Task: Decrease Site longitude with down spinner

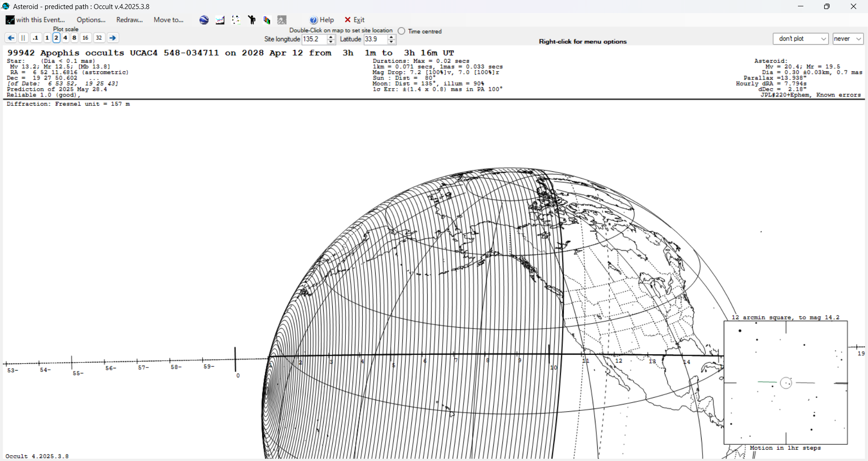Action: [x=331, y=42]
